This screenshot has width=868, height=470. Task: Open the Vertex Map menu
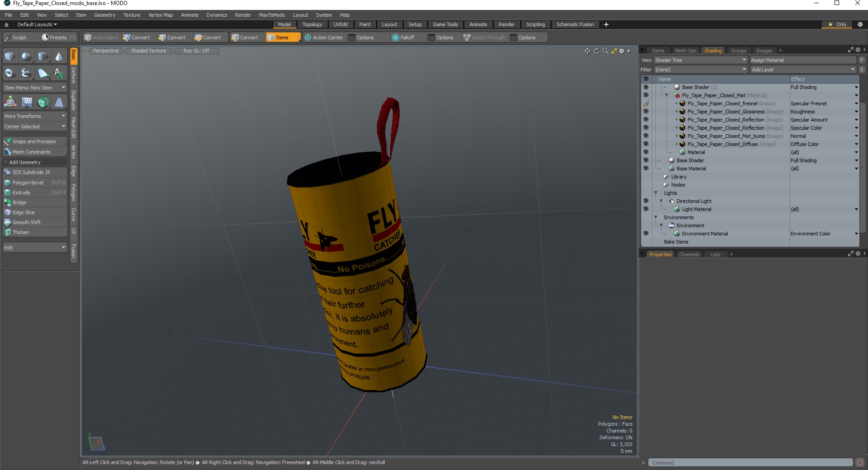pos(160,15)
